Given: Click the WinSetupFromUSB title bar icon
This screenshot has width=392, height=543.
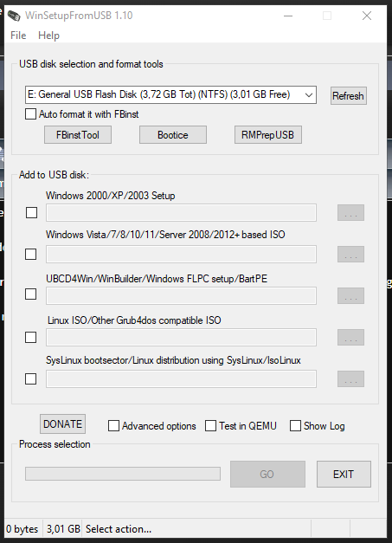Looking at the screenshot, I should [x=14, y=16].
